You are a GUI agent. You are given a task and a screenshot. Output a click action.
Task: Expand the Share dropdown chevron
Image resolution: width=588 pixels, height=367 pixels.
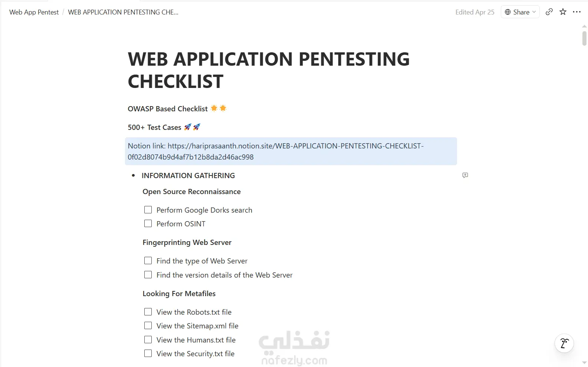tap(534, 12)
